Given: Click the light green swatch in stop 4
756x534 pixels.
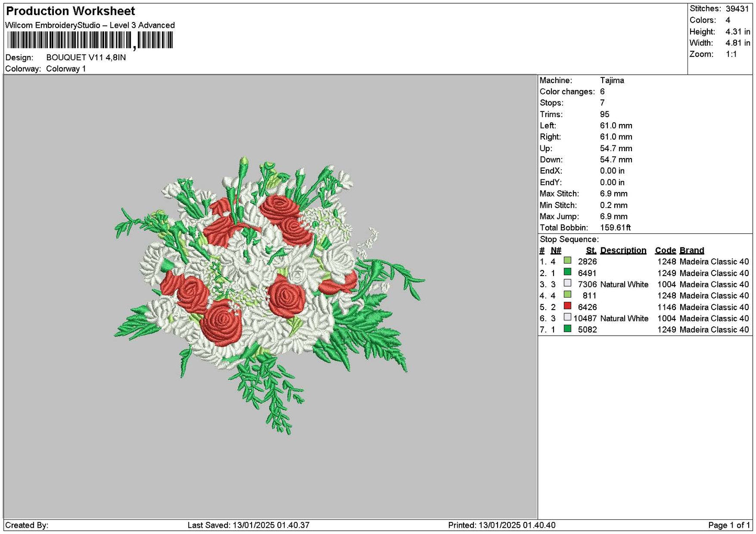Looking at the screenshot, I should pyautogui.click(x=567, y=294).
